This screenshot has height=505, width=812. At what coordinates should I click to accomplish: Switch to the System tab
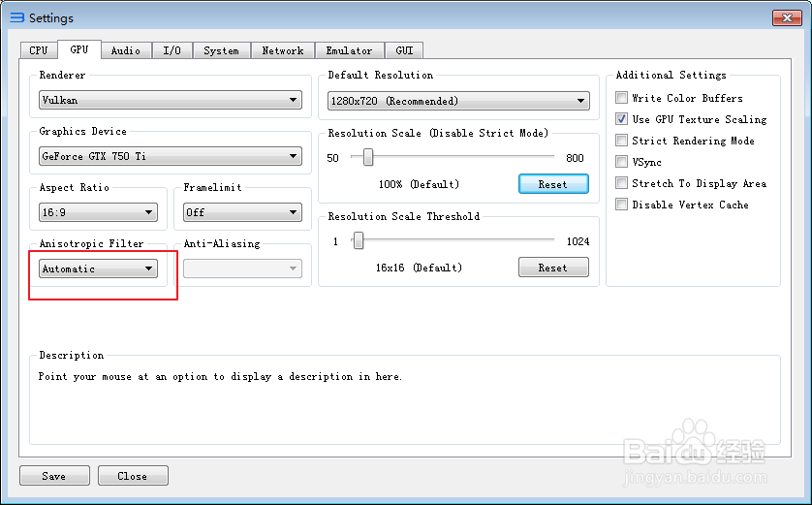tap(221, 50)
